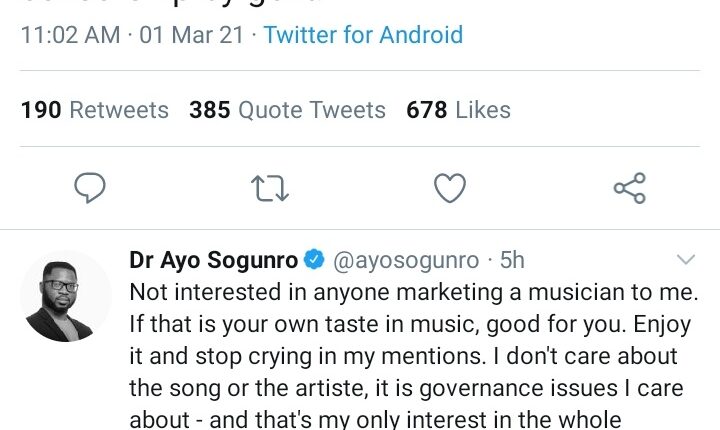
Task: Open Dr Ayo Sogunro's profile picture
Action: pyautogui.click(x=65, y=297)
